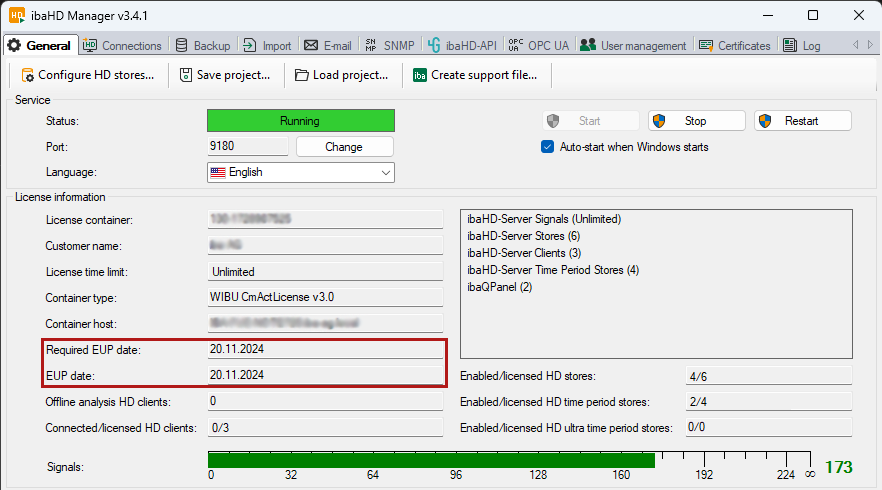Click the ibaHD Manager title bar icon
The image size is (882, 490).
17,15
